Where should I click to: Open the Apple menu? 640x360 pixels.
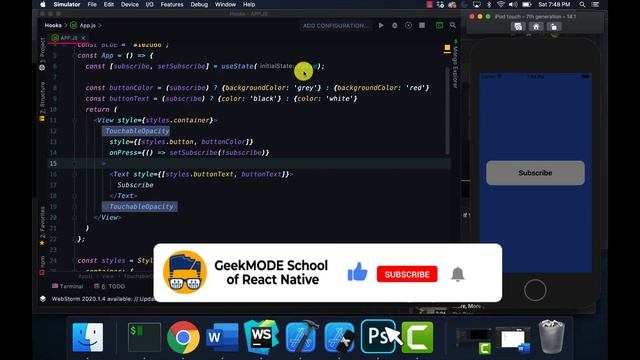click(43, 4)
